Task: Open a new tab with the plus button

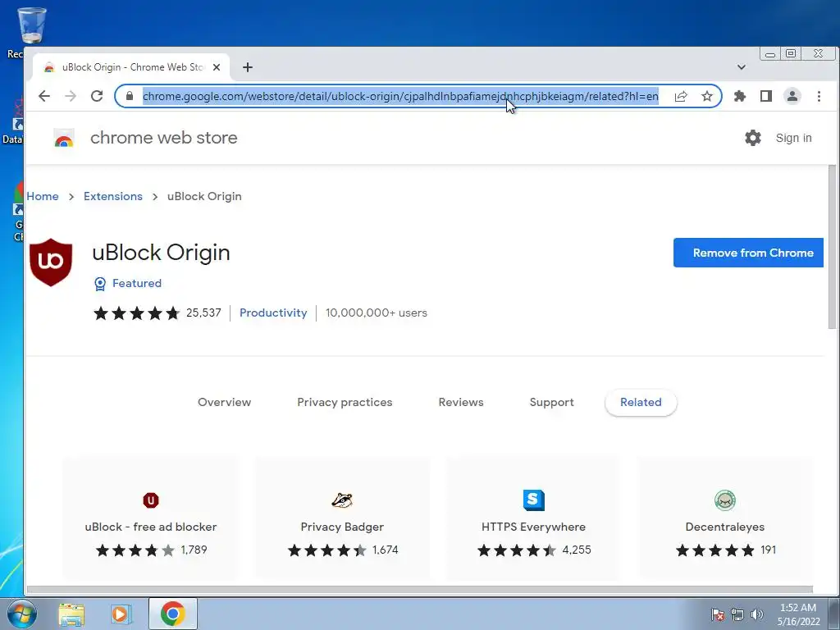Action: pyautogui.click(x=248, y=67)
